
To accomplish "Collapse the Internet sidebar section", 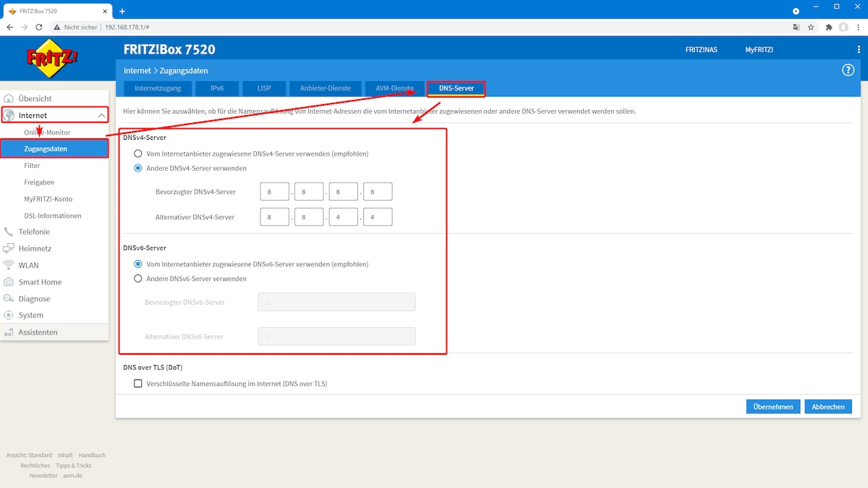I will click(x=101, y=114).
